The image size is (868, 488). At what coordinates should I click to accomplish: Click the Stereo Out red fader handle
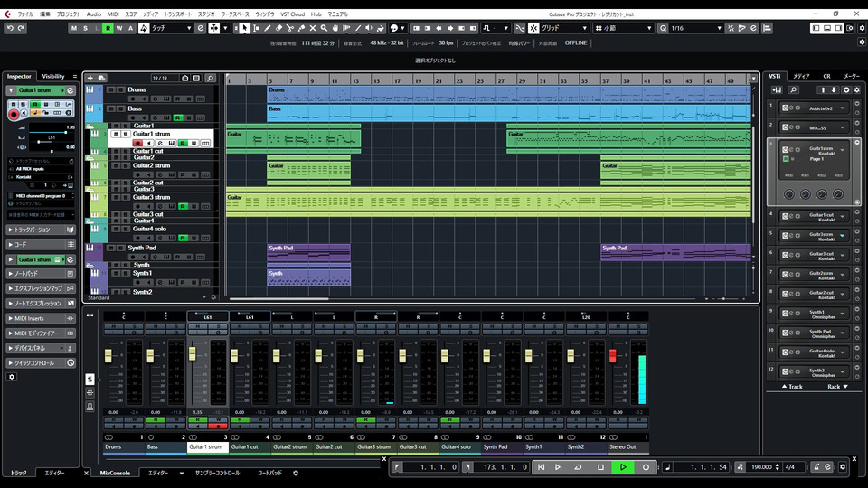point(612,355)
